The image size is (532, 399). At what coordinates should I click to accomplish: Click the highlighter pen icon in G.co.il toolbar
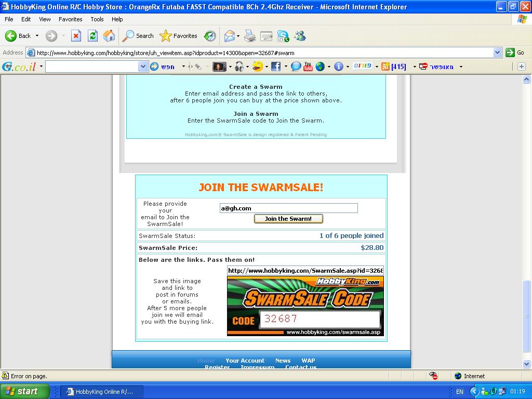[x=198, y=66]
